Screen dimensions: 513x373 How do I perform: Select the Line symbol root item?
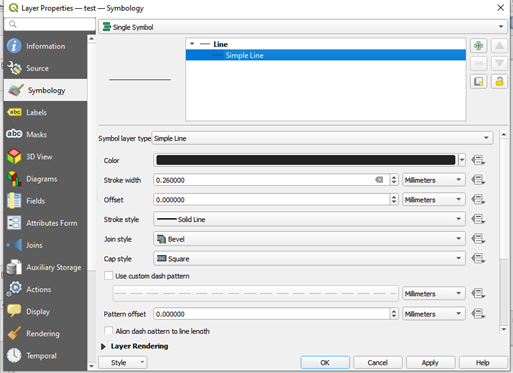coord(326,44)
